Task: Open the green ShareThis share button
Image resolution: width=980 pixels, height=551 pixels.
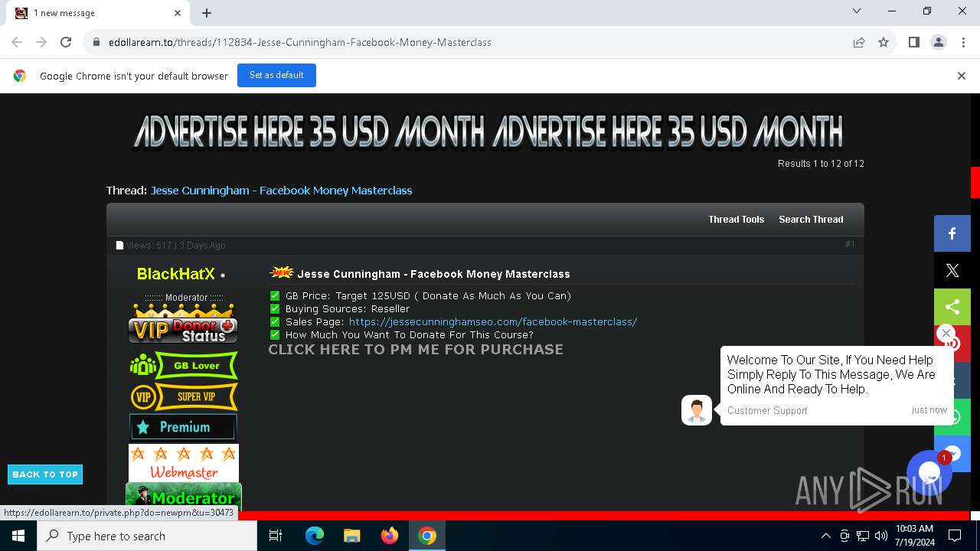Action: [x=952, y=307]
